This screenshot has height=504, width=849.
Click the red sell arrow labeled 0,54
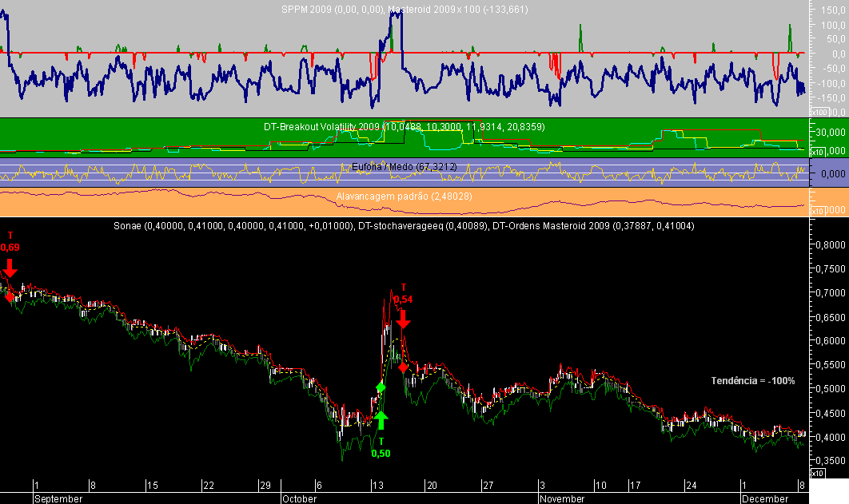[403, 319]
